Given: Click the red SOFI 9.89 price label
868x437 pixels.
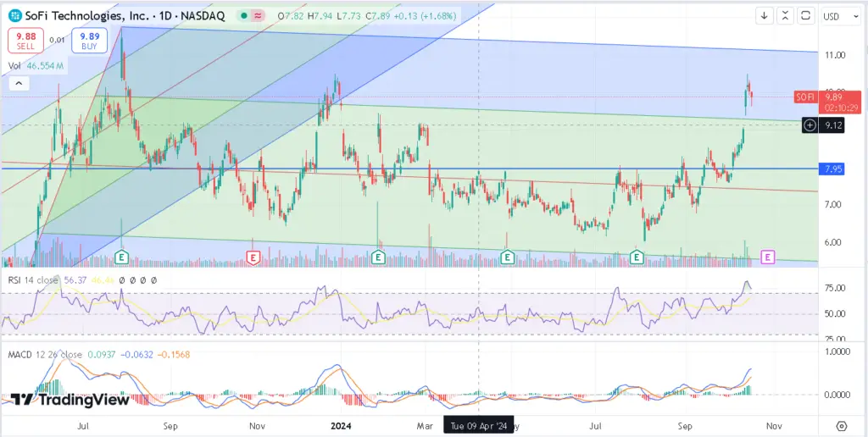Looking at the screenshot, I should pos(827,102).
